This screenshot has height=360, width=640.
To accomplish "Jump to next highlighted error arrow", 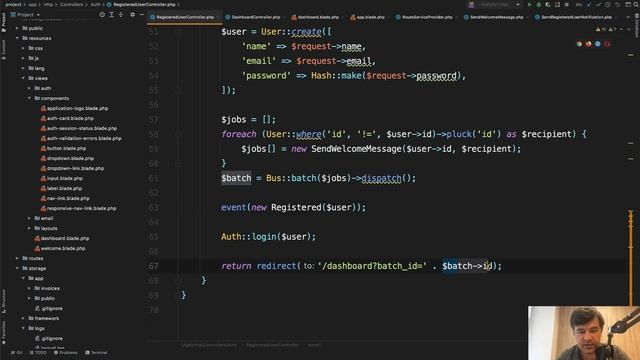I will (x=628, y=29).
